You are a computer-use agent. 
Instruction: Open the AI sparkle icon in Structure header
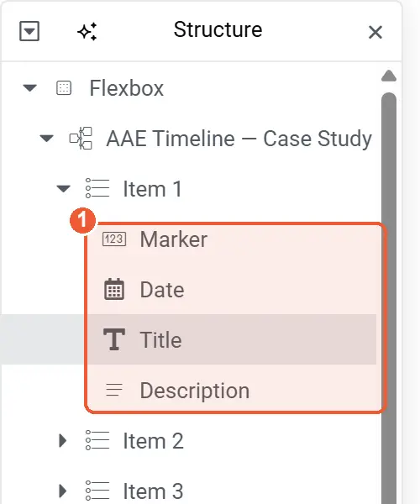tap(87, 32)
